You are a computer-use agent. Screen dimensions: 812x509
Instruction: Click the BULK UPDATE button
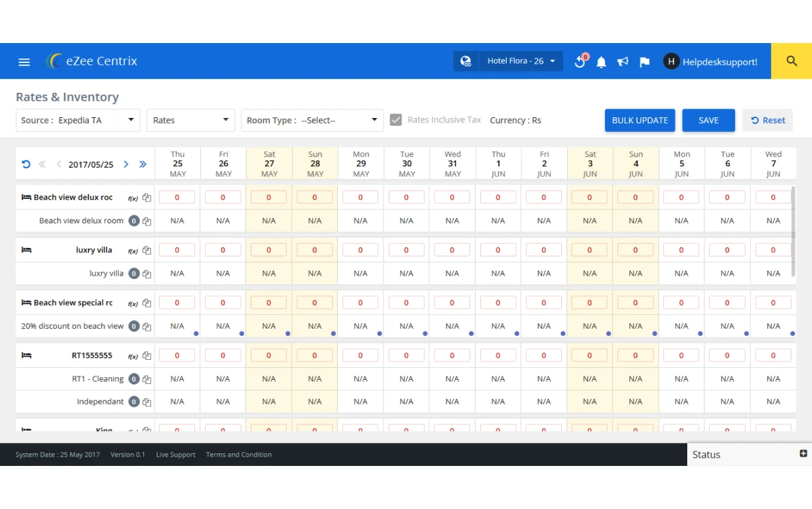(640, 120)
